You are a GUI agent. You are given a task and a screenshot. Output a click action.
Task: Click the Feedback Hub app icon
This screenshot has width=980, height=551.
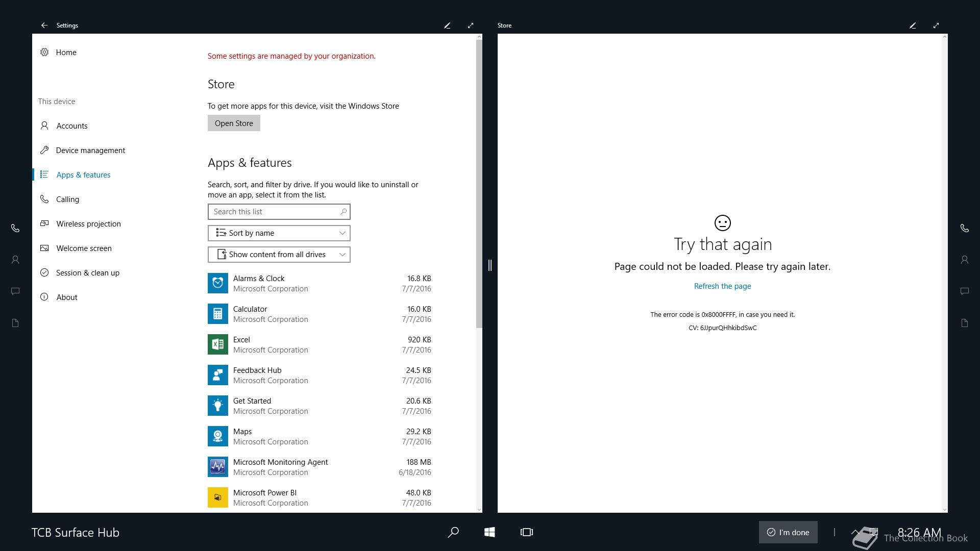click(218, 375)
